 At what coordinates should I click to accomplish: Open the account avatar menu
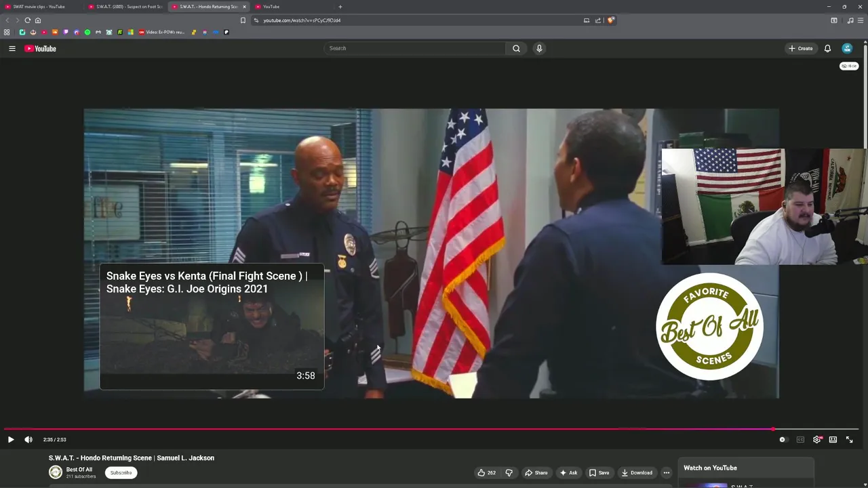847,48
